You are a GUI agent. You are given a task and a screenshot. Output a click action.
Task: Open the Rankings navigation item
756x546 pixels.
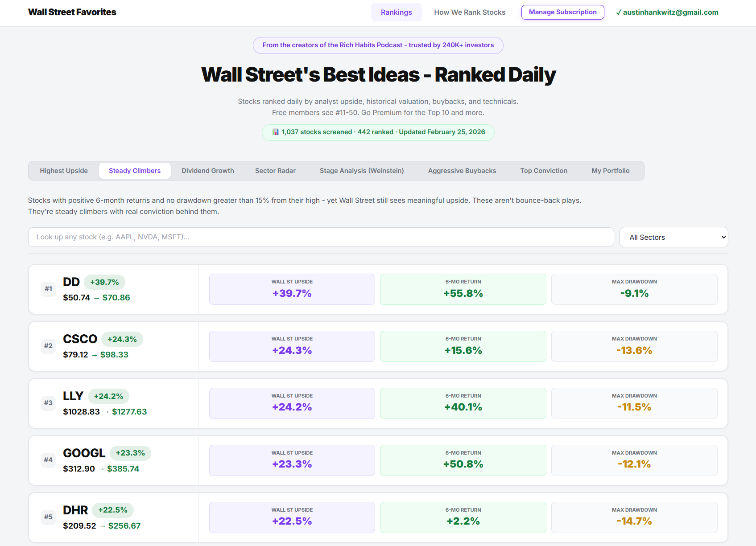point(397,12)
